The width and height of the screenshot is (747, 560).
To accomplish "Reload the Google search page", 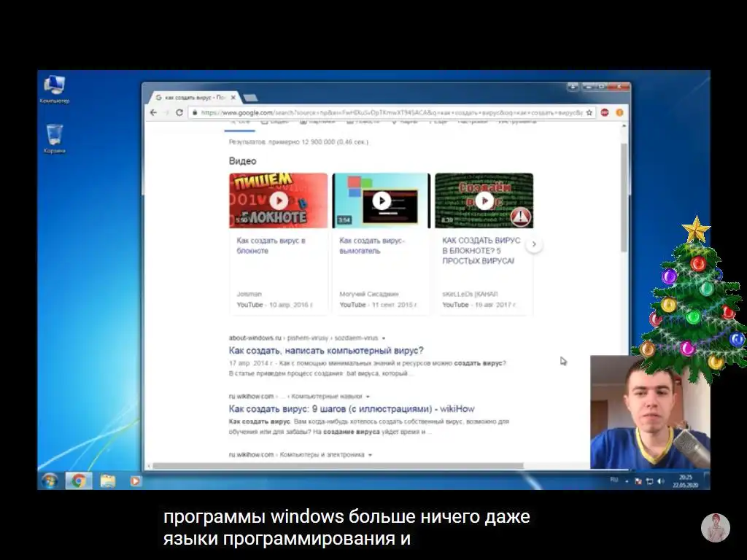I will pos(179,113).
